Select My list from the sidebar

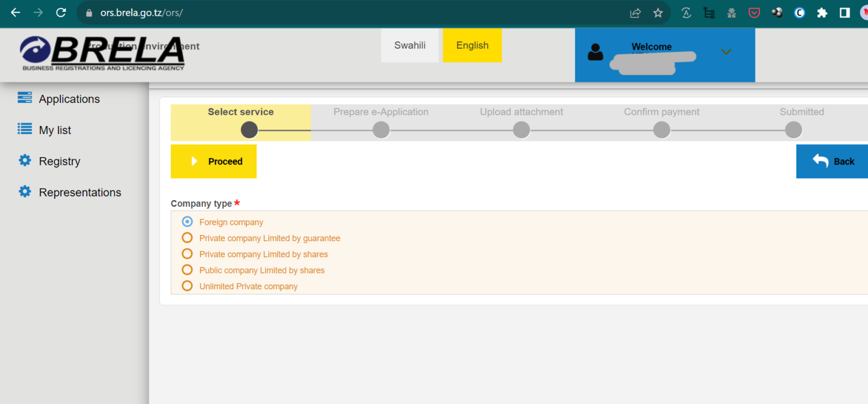(x=54, y=129)
